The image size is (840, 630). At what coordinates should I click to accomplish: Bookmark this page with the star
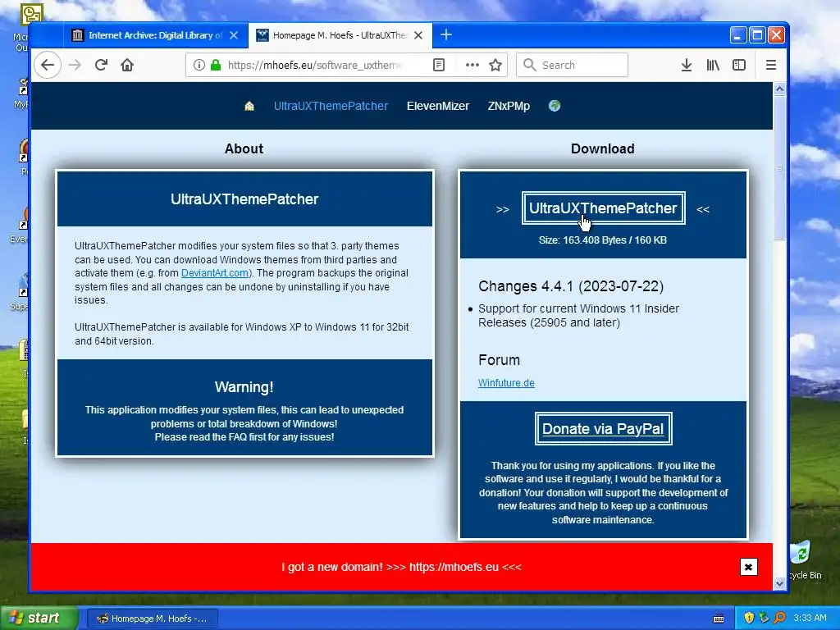[x=495, y=66]
